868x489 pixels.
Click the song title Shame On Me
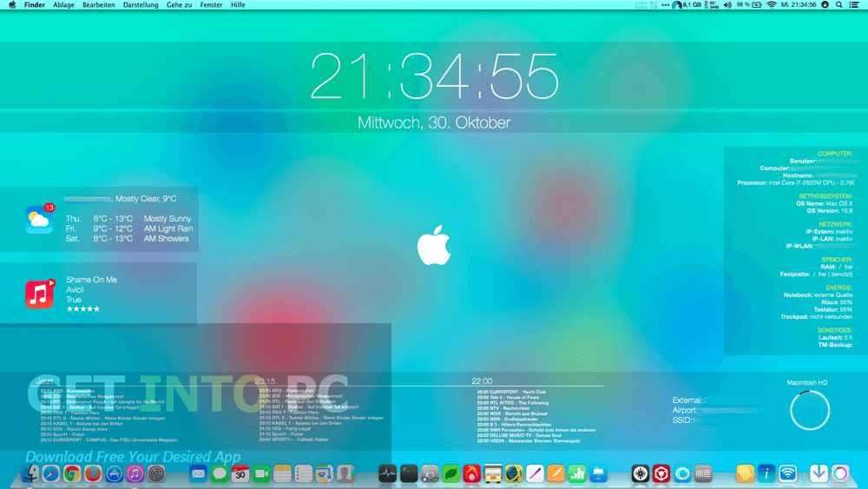coord(91,280)
